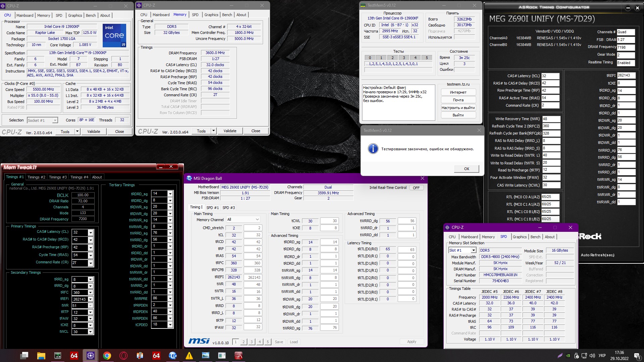Screen dimensions: 644x362
Task: Click Apply in MSI Dragon Ball
Action: click(412, 342)
